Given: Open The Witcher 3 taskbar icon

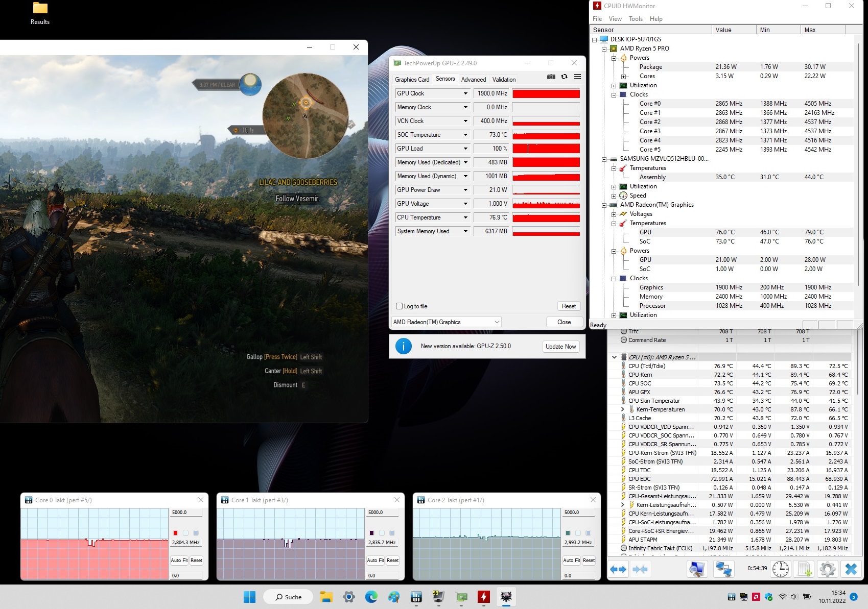Looking at the screenshot, I should point(506,597).
